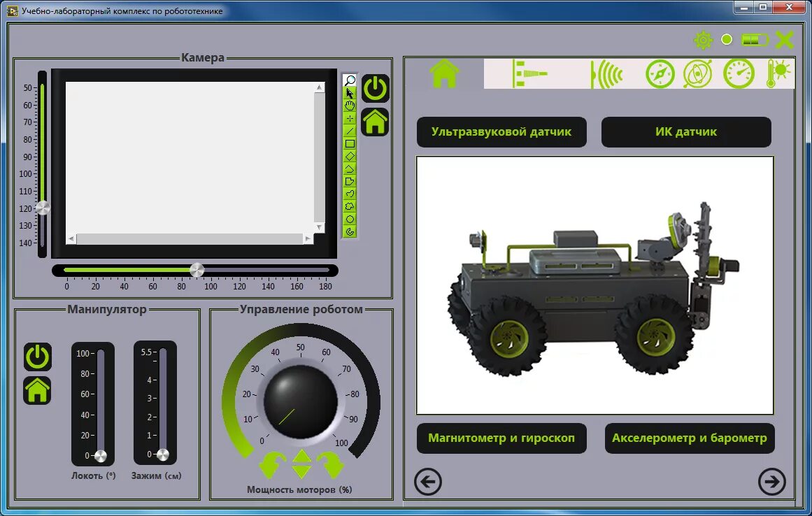Open the speedometer gauge accelerometer tab

pos(739,73)
